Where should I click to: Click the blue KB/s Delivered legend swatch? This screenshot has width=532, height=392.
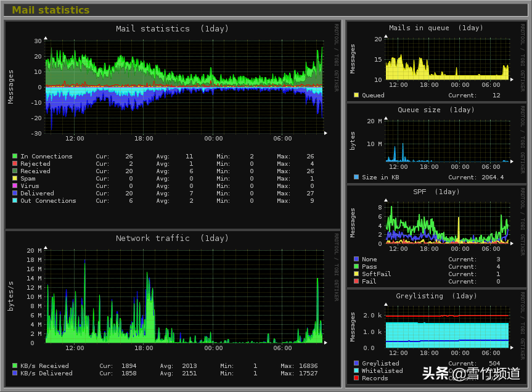click(x=14, y=374)
